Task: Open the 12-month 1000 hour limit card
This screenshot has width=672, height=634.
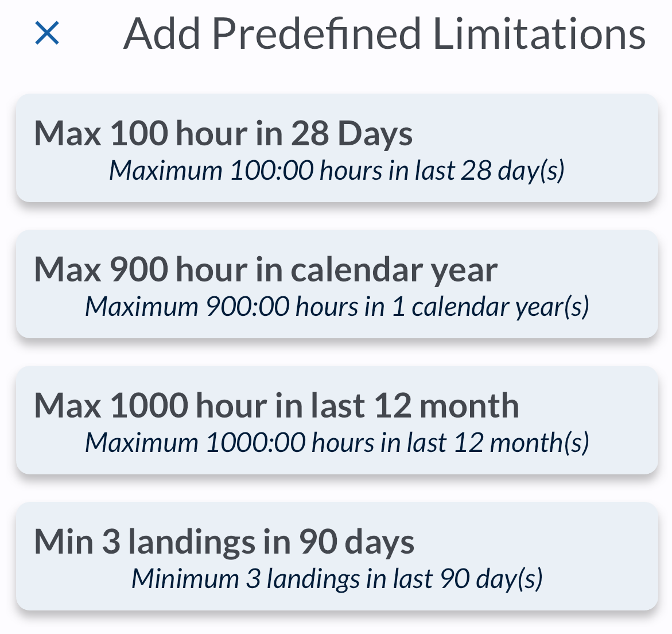Action: (337, 420)
